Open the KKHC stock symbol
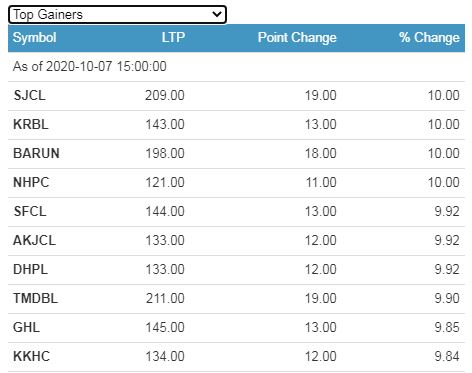 [31, 357]
